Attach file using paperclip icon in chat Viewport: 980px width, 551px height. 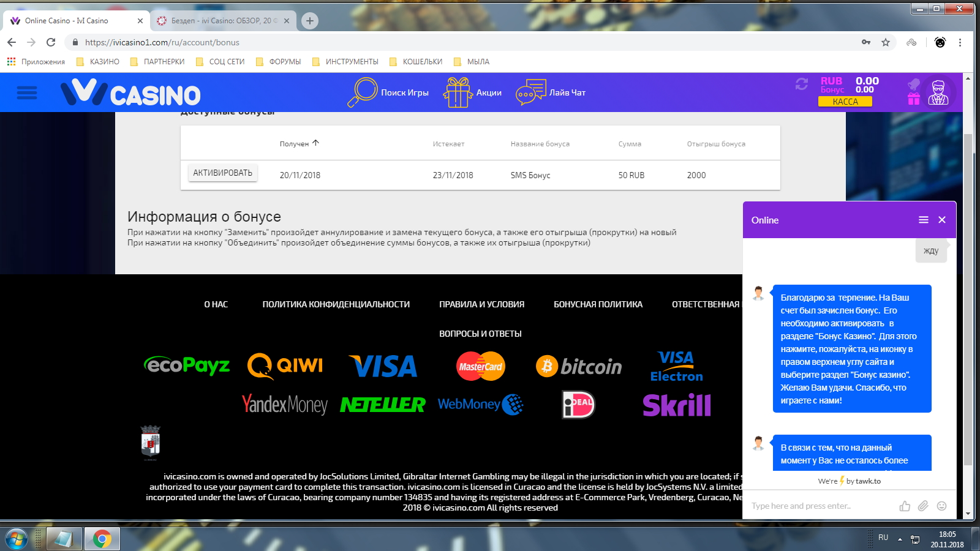[x=923, y=506]
